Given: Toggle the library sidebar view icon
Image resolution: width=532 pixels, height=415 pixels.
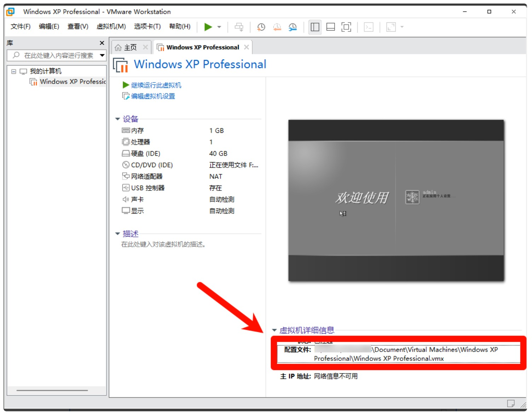Looking at the screenshot, I should point(315,27).
